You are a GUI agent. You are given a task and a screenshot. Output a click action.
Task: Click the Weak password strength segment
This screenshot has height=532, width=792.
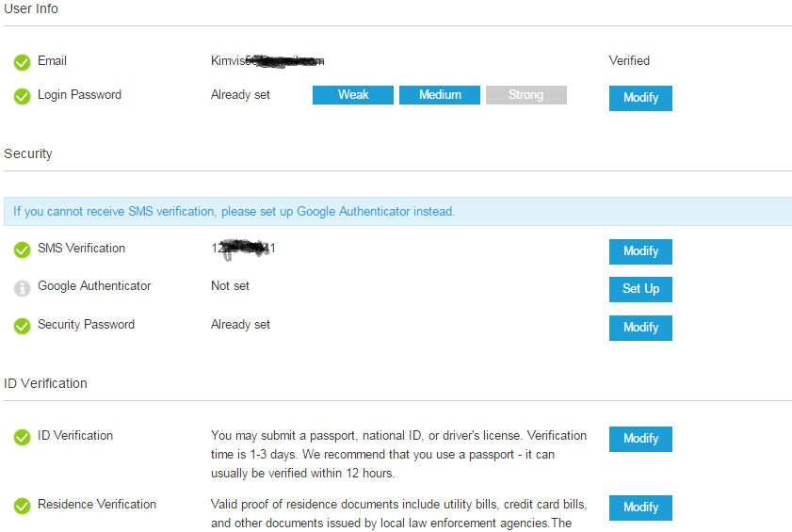tap(353, 95)
